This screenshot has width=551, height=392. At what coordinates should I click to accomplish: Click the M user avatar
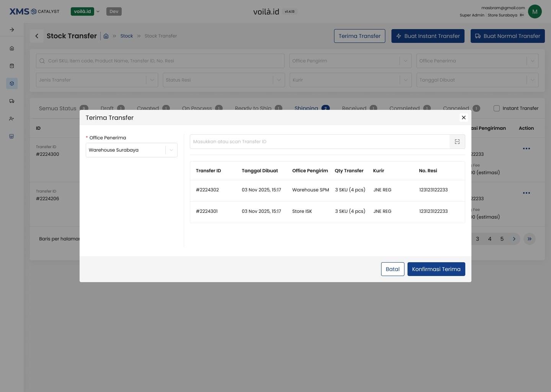point(535,11)
